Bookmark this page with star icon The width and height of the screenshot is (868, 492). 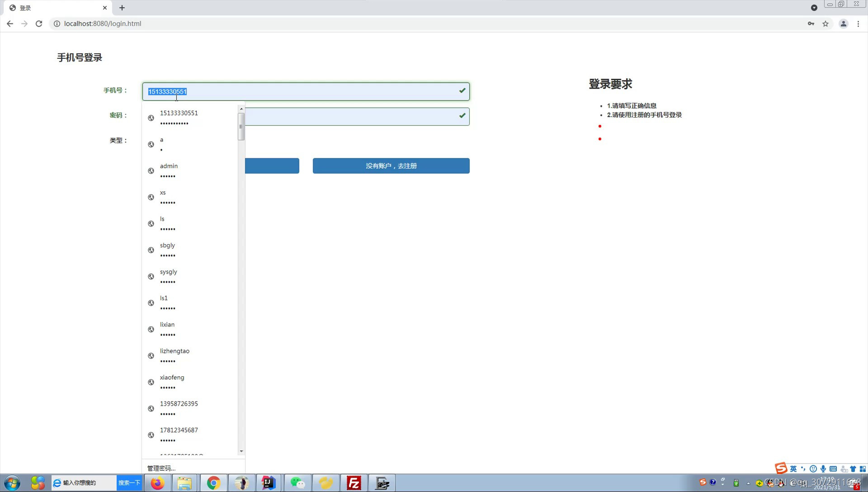tap(826, 24)
